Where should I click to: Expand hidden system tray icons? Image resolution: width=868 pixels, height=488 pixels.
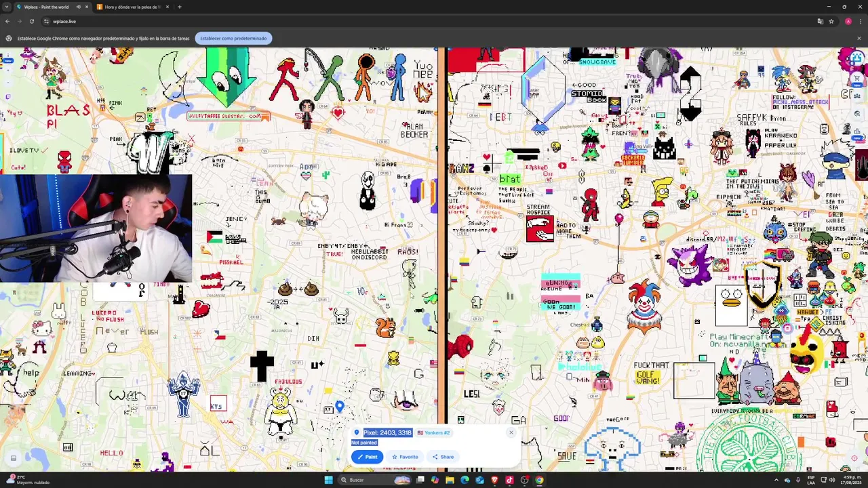[x=776, y=480]
